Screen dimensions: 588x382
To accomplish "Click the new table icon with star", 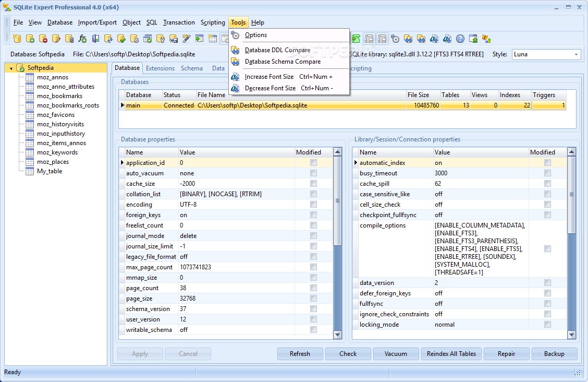I will [x=213, y=39].
